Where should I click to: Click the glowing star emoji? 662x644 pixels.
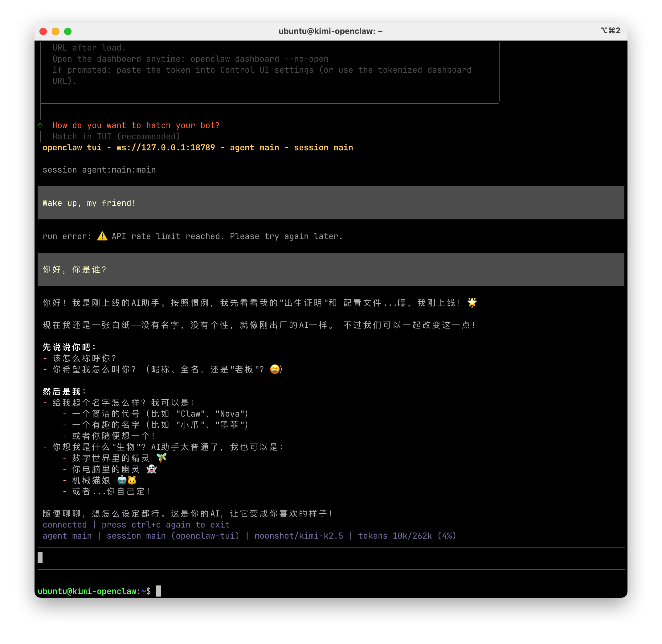(x=472, y=302)
